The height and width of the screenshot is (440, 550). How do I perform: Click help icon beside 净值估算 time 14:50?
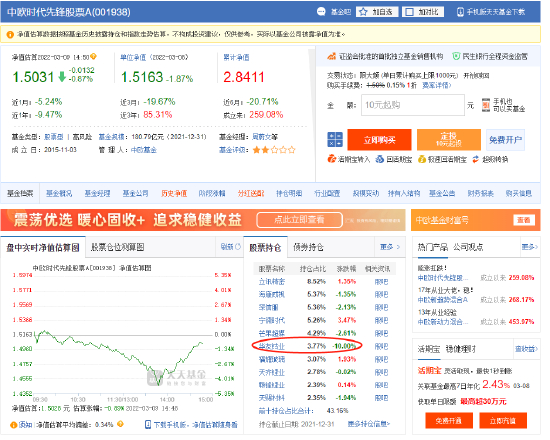pyautogui.click(x=93, y=56)
